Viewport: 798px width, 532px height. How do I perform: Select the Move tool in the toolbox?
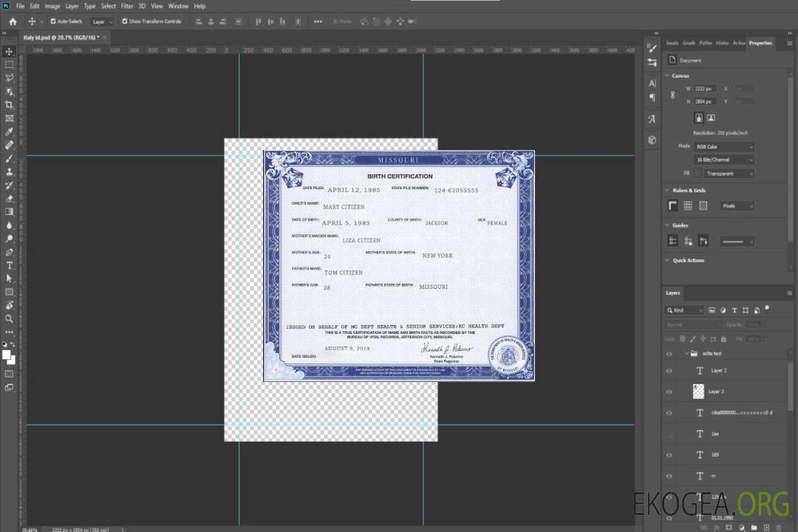click(x=9, y=52)
